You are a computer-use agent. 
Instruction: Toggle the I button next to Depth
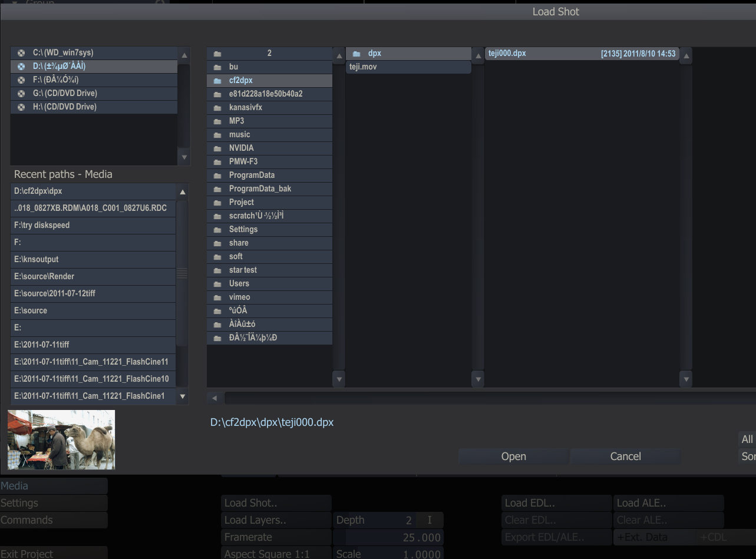[429, 520]
